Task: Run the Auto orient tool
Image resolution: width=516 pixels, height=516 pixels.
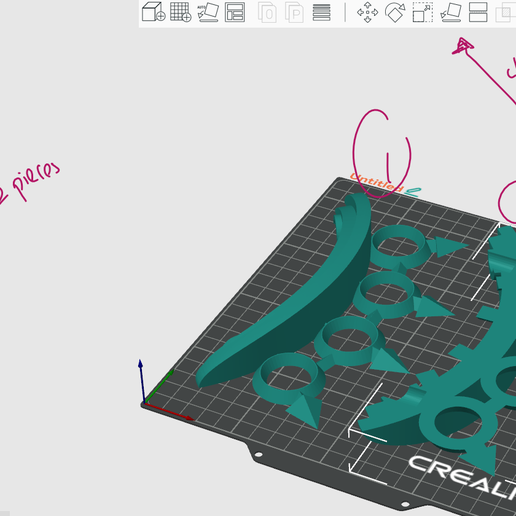Action: [208, 12]
